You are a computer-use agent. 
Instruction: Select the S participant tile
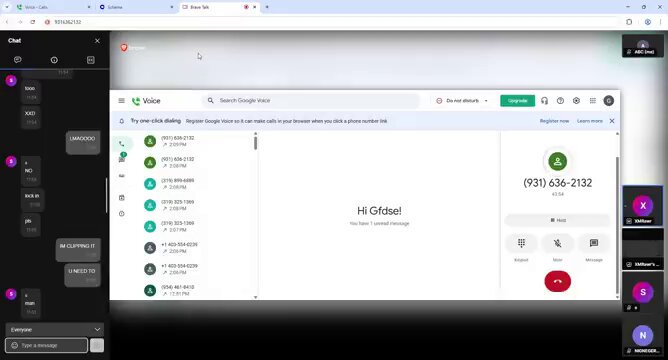[x=643, y=292]
